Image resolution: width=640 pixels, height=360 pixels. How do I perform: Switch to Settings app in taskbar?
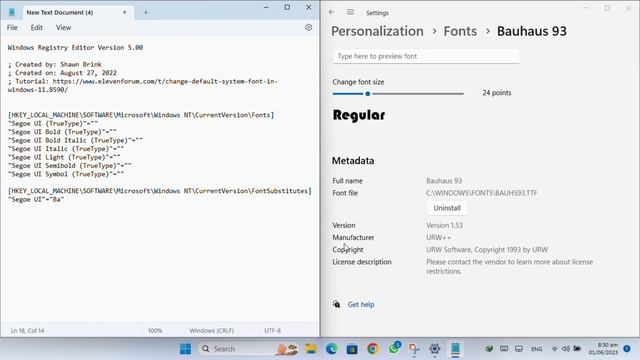tap(435, 349)
